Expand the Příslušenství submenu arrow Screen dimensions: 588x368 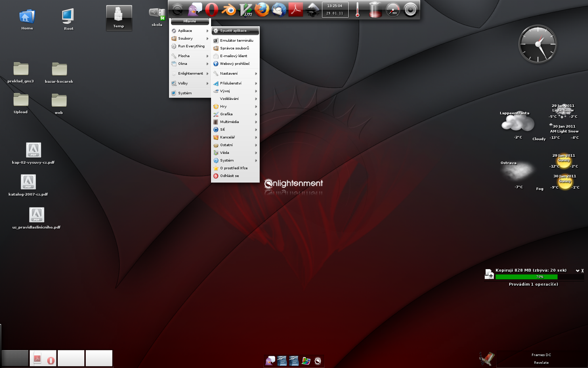coord(256,83)
